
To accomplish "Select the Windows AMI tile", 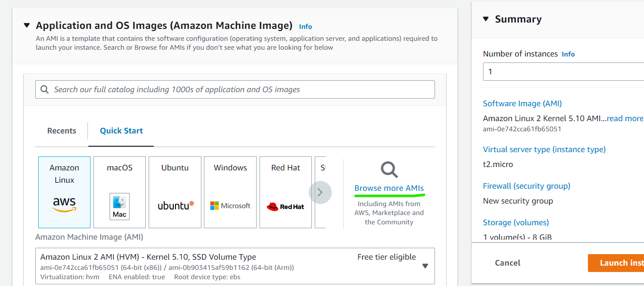I will 230,192.
